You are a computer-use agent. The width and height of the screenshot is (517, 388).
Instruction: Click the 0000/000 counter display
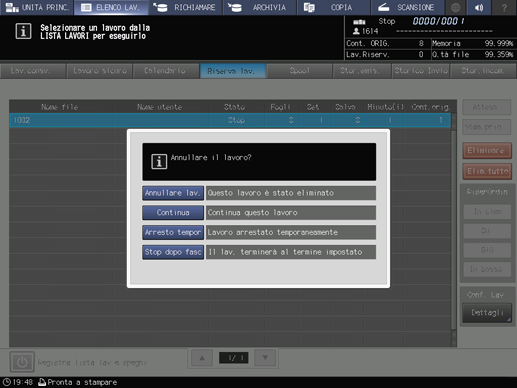click(438, 21)
